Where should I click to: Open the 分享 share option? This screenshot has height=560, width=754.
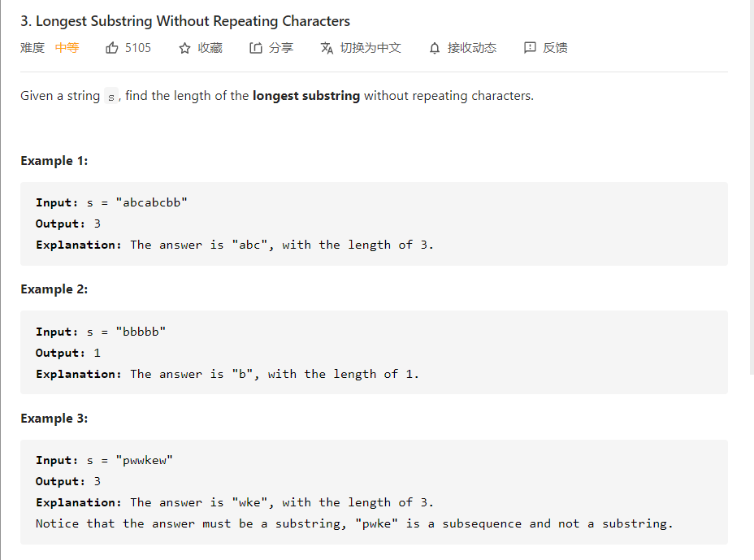[281, 48]
